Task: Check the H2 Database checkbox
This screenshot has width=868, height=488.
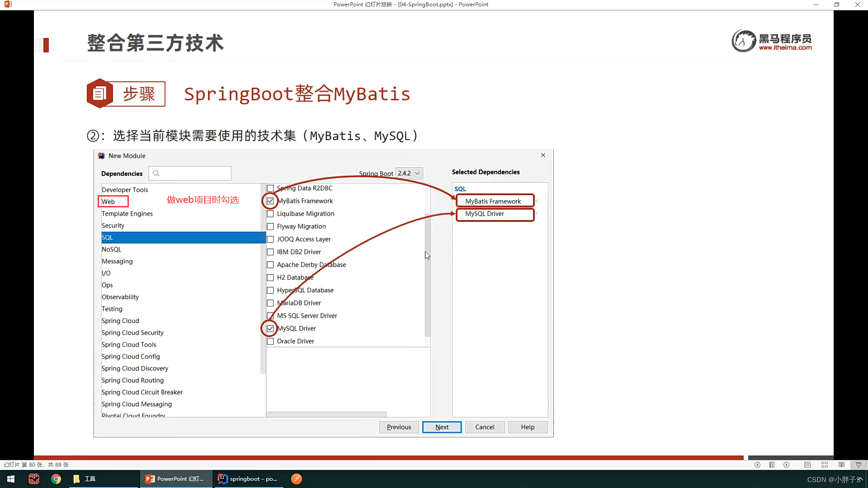Action: coord(270,277)
